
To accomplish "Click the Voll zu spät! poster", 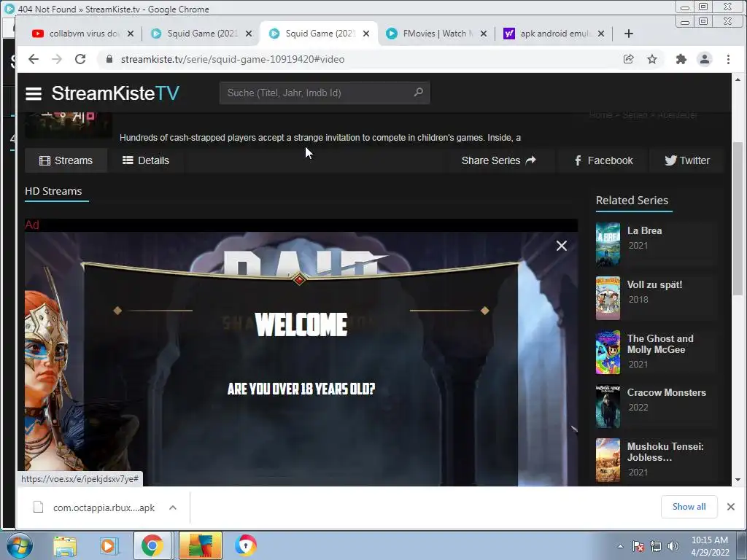I will 608,298.
